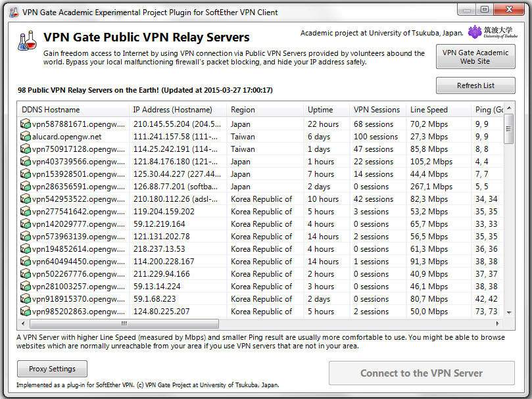Select the 105,2 Mbps line speed cell
Image resolution: width=532 pixels, height=399 pixels.
tap(431, 162)
